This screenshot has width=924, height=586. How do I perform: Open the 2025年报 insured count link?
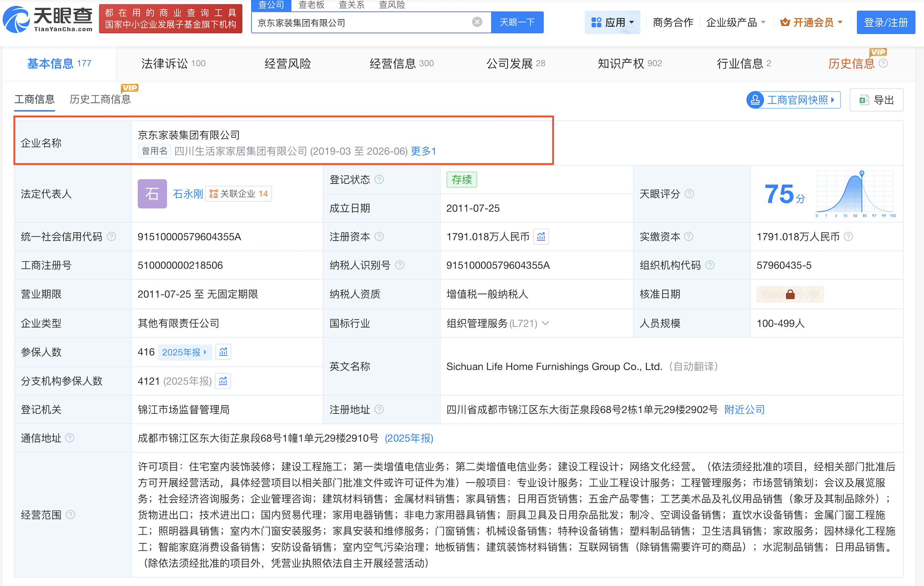[184, 352]
